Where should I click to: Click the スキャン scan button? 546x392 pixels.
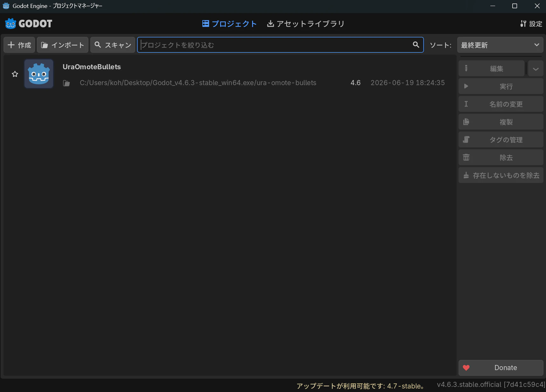coord(113,45)
